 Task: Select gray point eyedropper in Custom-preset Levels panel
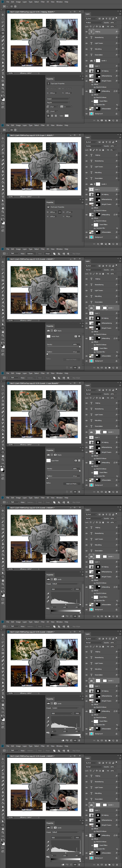coord(48,722)
